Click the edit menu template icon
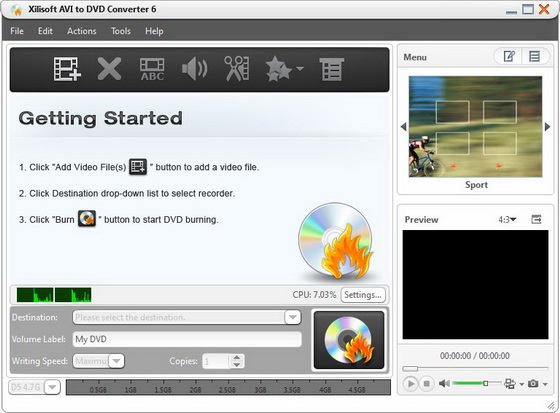 pos(509,56)
